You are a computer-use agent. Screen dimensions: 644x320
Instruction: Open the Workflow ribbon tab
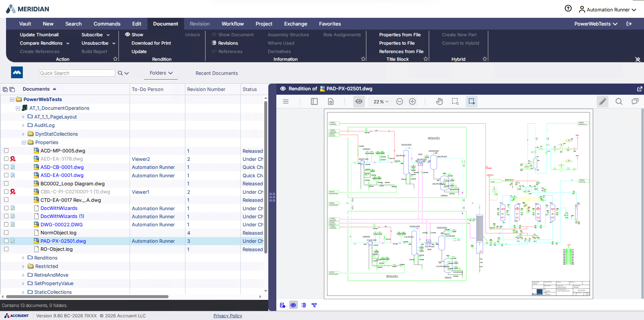click(x=232, y=24)
